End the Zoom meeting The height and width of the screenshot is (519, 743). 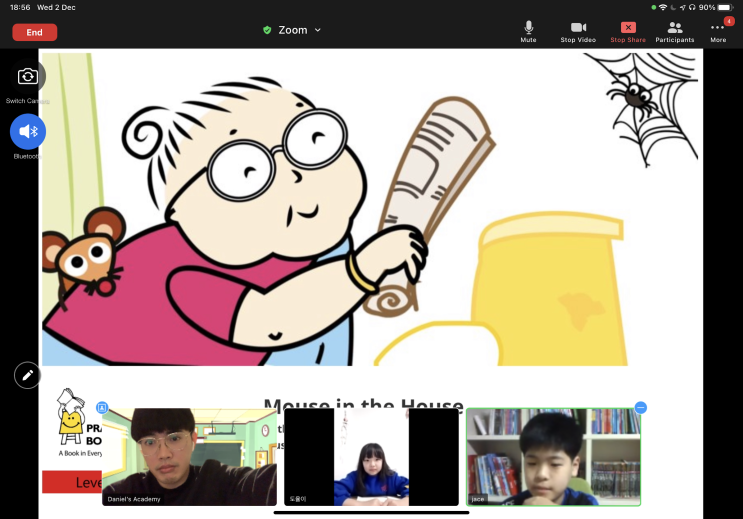tap(35, 32)
